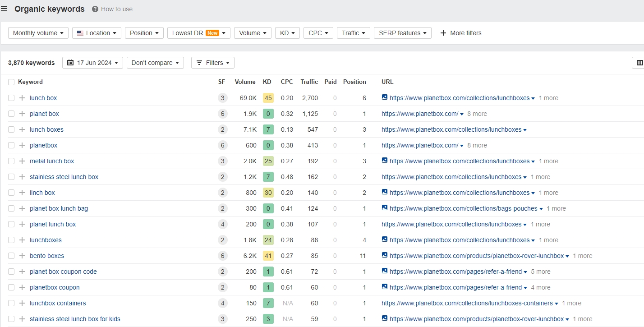This screenshot has height=327, width=644.
Task: Open the hamburger menu icon
Action: point(4,9)
